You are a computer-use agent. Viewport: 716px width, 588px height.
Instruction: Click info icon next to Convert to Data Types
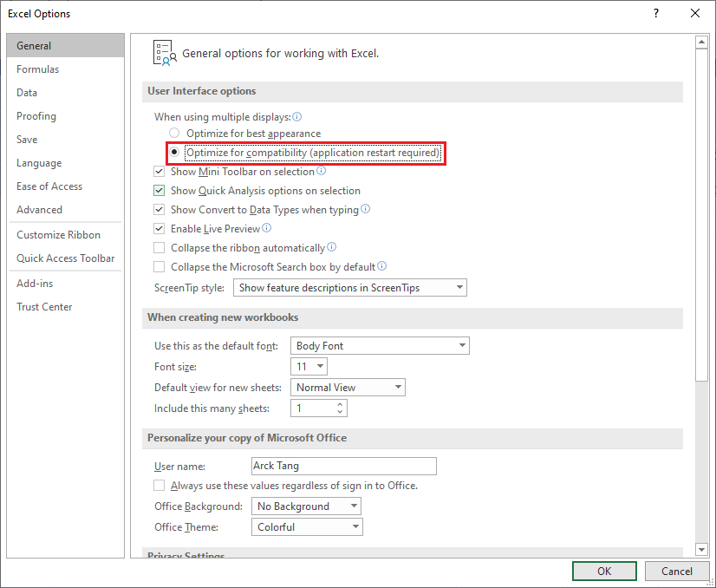[365, 209]
